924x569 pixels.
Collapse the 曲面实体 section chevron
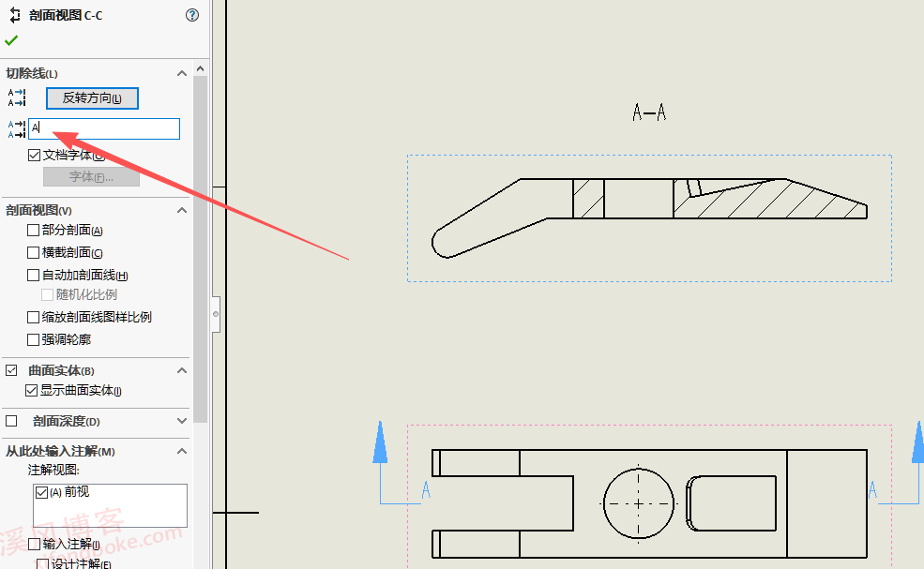pos(182,370)
